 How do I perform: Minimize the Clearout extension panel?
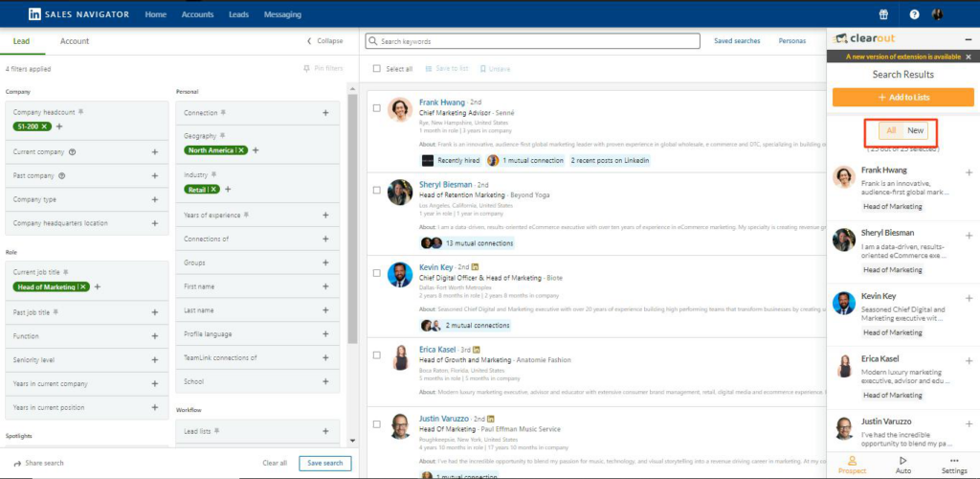tap(969, 38)
